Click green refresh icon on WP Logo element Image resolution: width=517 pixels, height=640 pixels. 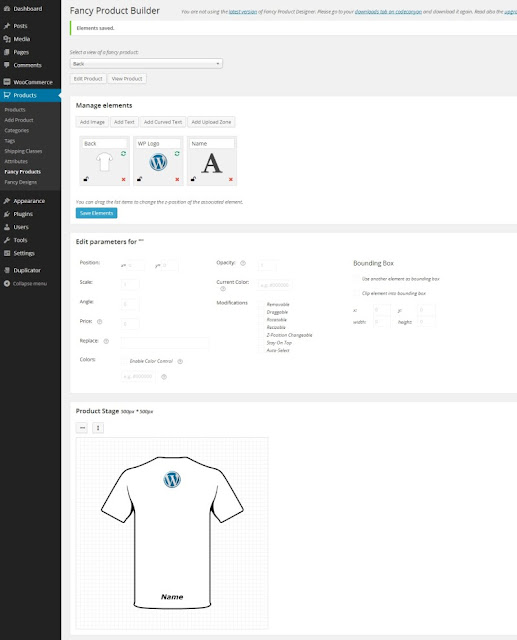coord(177,153)
